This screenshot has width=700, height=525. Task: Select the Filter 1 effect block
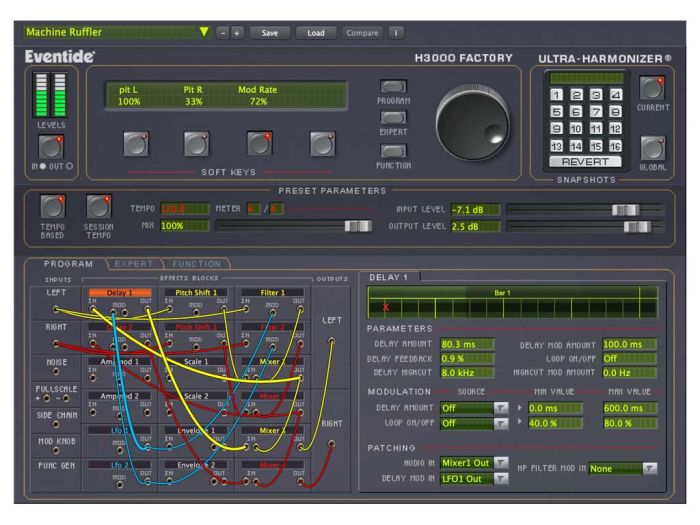272,293
